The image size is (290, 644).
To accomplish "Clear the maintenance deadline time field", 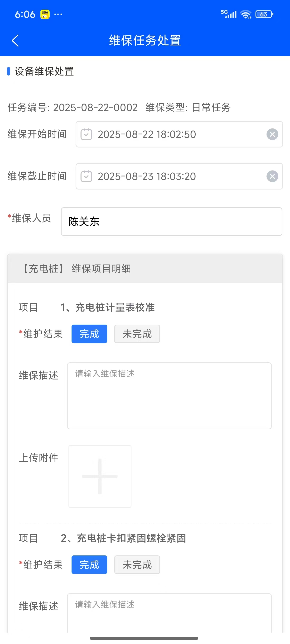I will pyautogui.click(x=272, y=176).
